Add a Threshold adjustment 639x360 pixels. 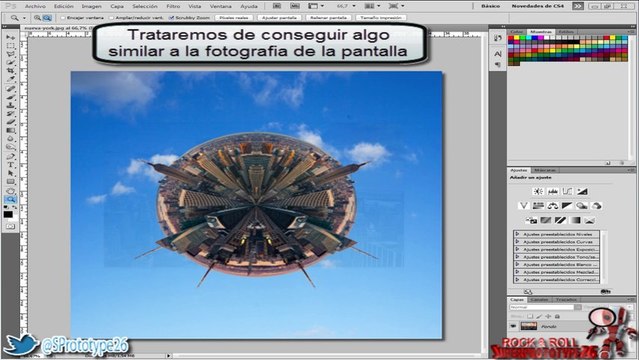coord(560,220)
